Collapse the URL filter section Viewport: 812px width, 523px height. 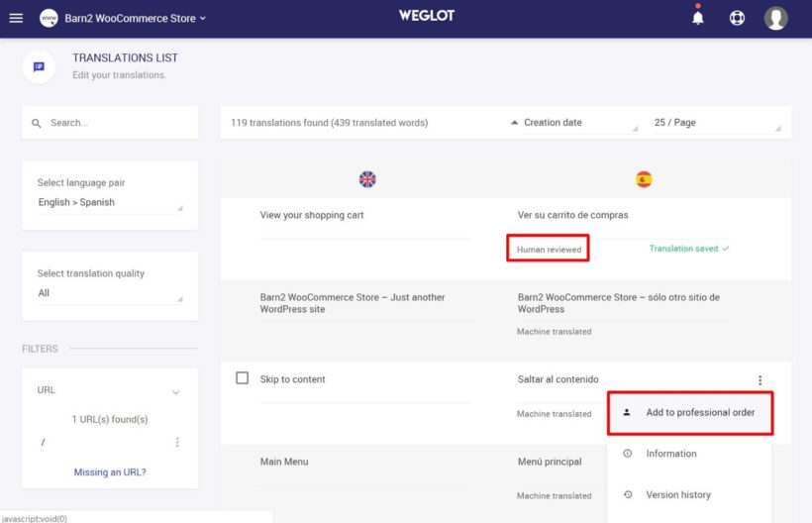[176, 392]
